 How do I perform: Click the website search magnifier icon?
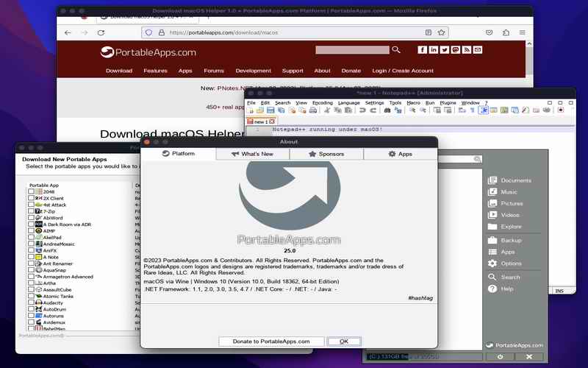[x=396, y=49]
